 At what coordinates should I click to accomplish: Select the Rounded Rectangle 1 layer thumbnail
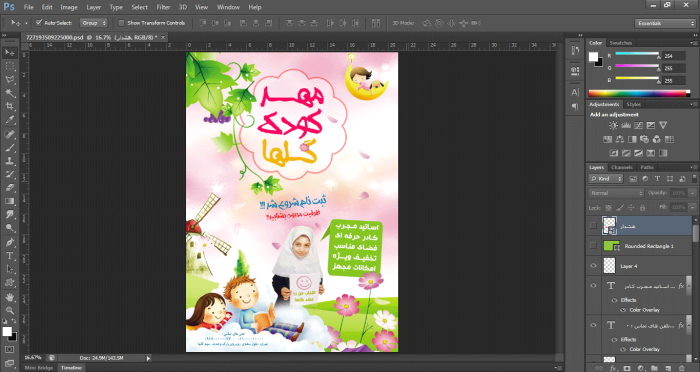coord(611,246)
